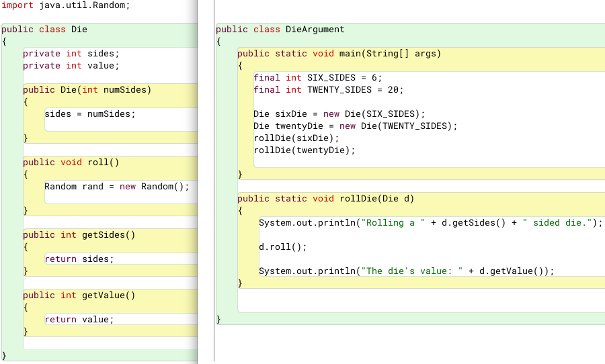Image resolution: width=605 pixels, height=364 pixels.
Task: Click the 'private int sides;' declaration
Action: tap(71, 54)
